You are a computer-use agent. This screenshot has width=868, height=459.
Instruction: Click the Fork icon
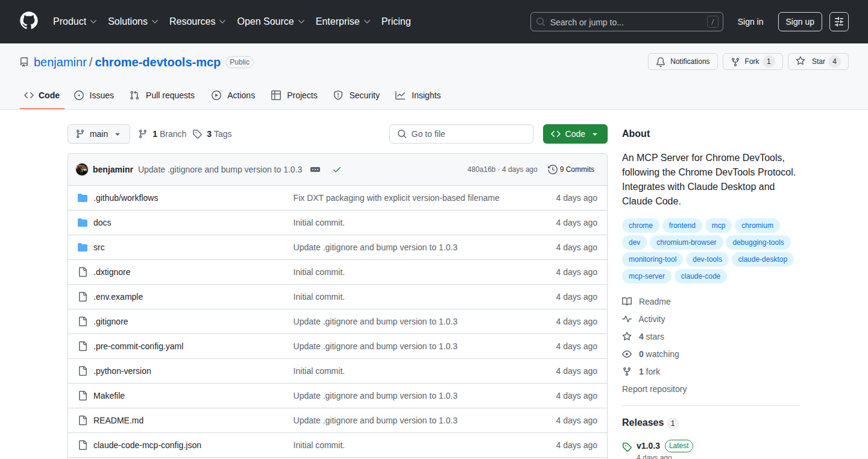tap(735, 62)
